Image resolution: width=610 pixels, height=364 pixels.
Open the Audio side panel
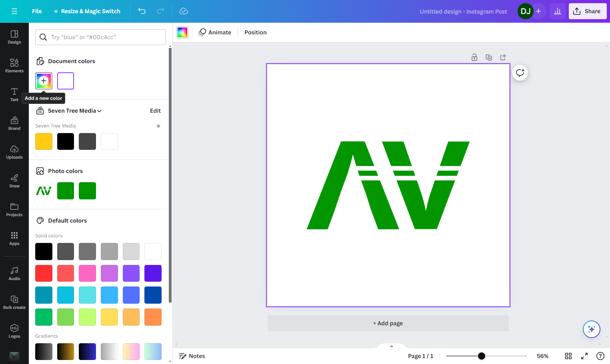click(14, 274)
